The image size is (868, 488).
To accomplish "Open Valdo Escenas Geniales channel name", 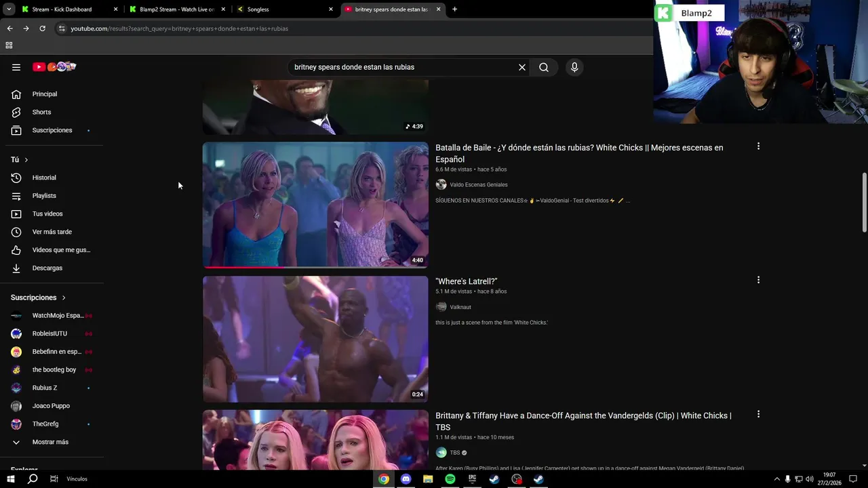I will point(478,184).
